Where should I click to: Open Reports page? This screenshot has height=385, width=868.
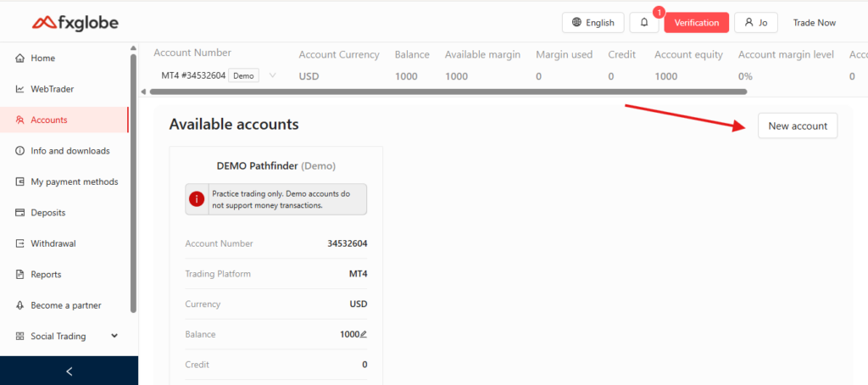tap(64, 274)
